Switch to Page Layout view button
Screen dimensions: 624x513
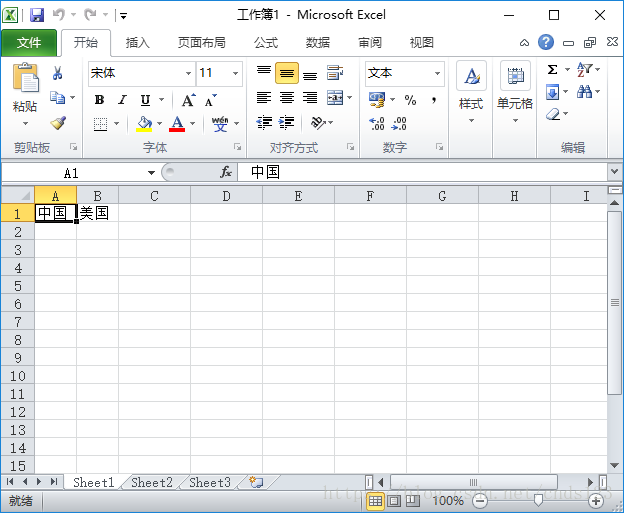394,501
